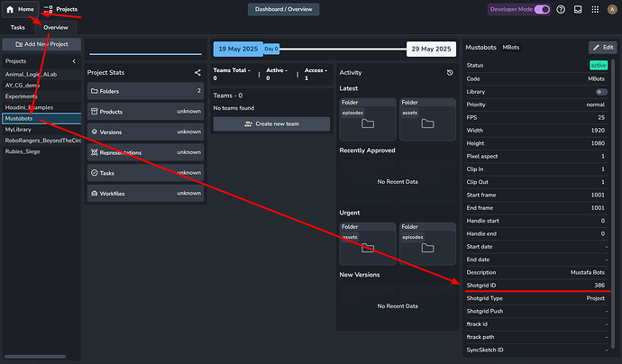This screenshot has height=364, width=622.
Task: Click the Start frame row
Action: coord(536,195)
